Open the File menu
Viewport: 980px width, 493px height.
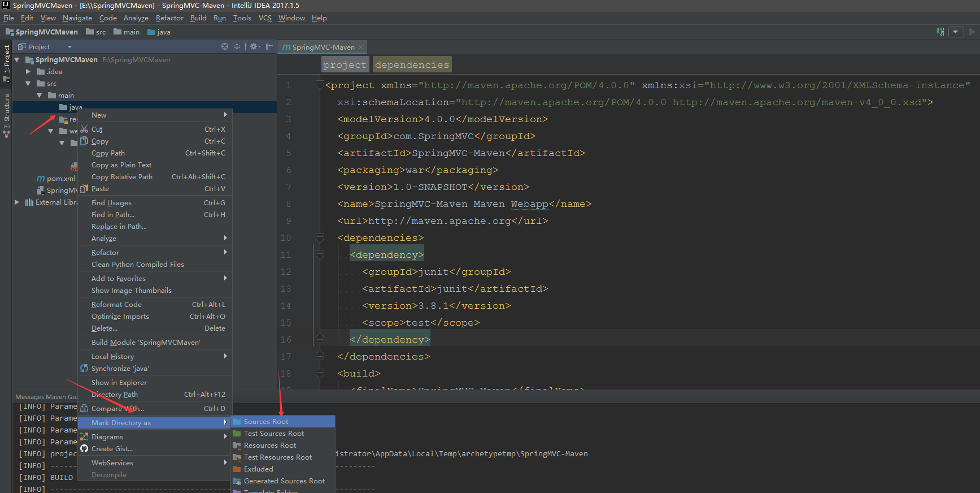point(8,18)
